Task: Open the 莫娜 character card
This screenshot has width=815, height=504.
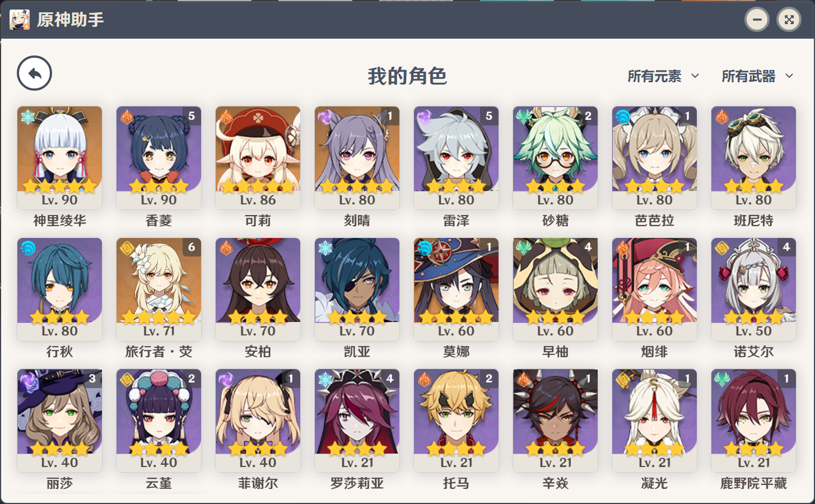Action: (x=456, y=290)
